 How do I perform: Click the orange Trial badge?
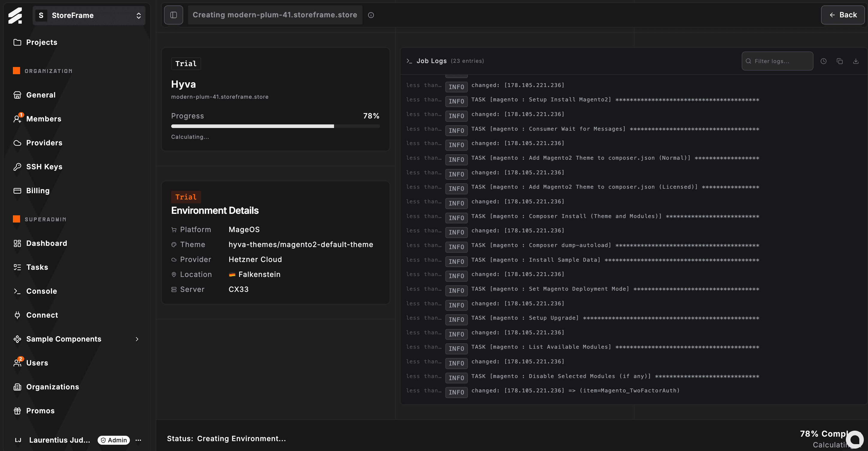click(x=186, y=197)
